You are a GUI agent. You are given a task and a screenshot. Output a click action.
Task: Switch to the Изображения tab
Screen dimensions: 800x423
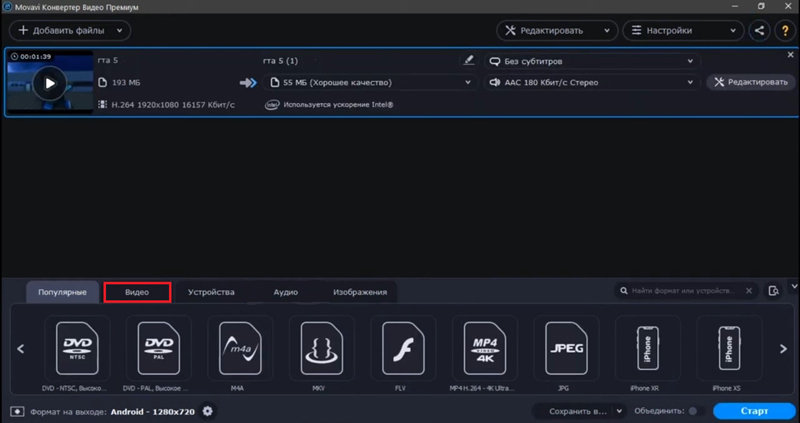click(x=360, y=292)
